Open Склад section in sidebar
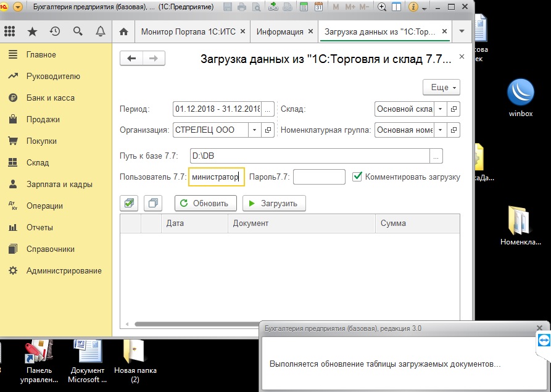This screenshot has height=392, width=551. [56, 162]
